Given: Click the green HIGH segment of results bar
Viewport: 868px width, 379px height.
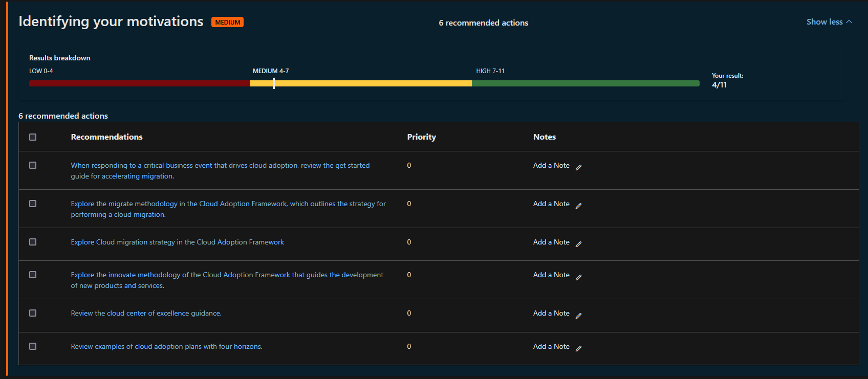Looking at the screenshot, I should [x=585, y=83].
